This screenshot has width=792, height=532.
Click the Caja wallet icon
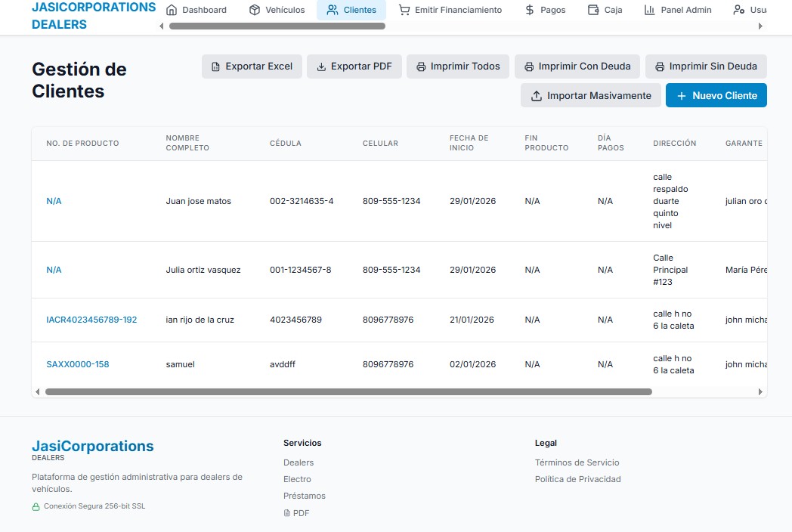592,11
